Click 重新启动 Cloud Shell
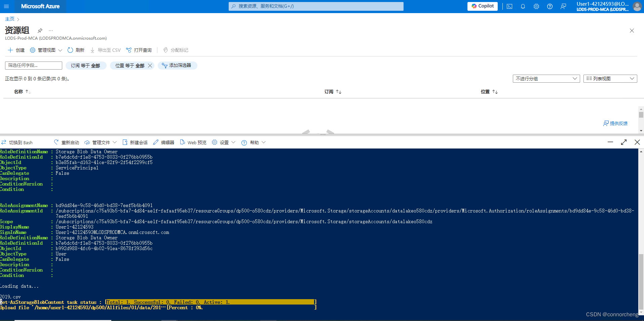This screenshot has width=644, height=321. point(67,143)
